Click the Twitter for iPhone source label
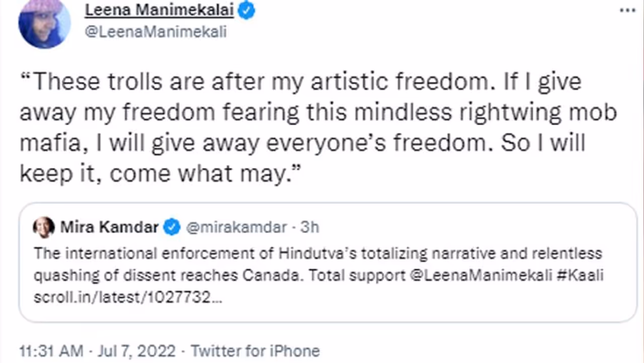Image resolution: width=644 pixels, height=363 pixels. (x=255, y=350)
